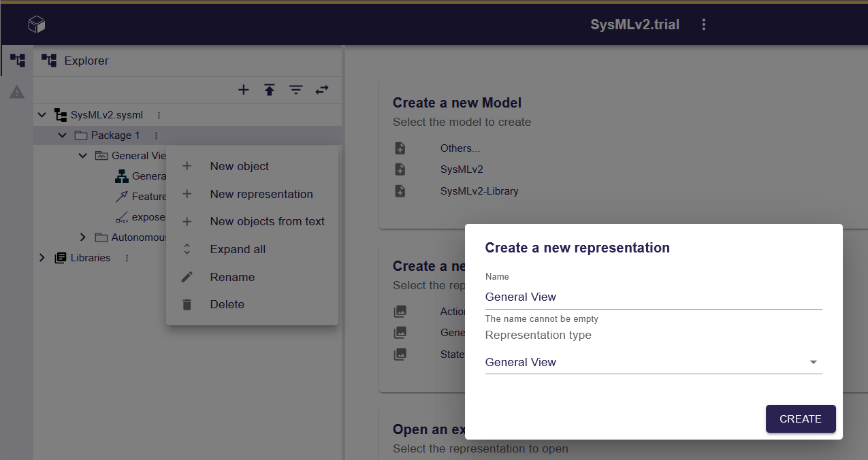Click the cube logo home icon

36,25
